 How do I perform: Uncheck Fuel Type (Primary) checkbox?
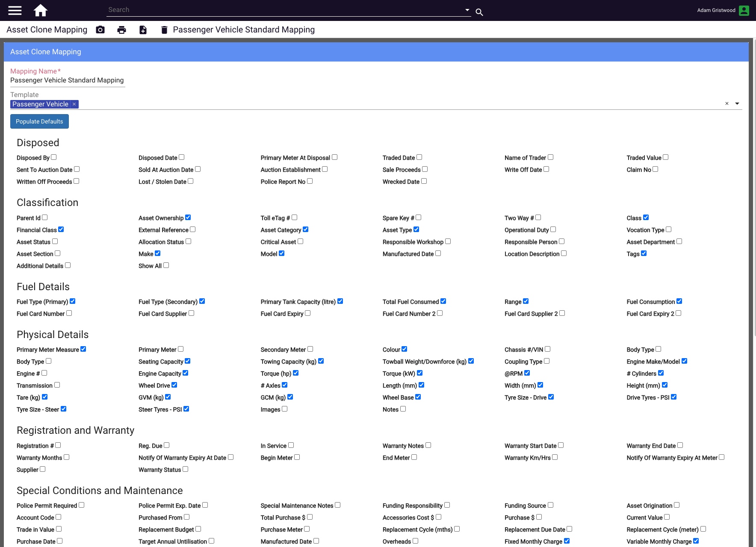pos(73,301)
